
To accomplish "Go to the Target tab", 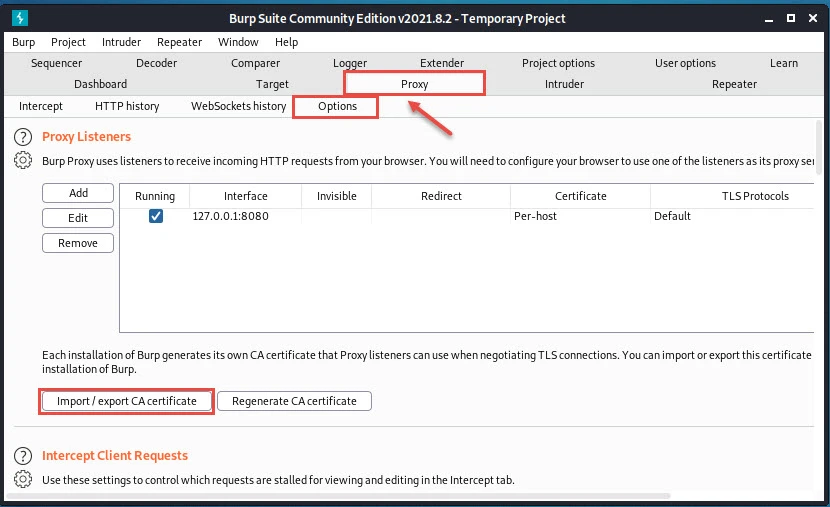I will point(272,84).
